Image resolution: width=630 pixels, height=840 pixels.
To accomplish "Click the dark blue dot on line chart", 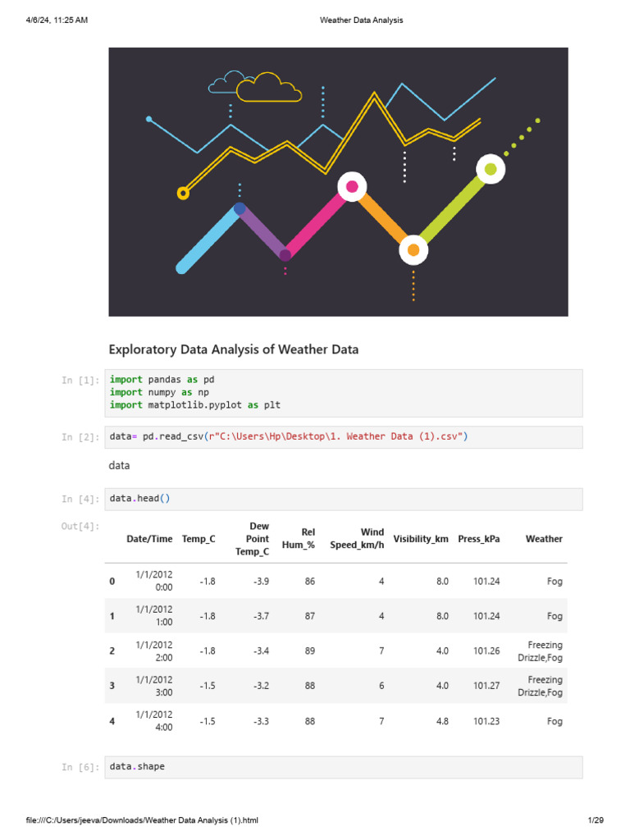I will 240,208.
